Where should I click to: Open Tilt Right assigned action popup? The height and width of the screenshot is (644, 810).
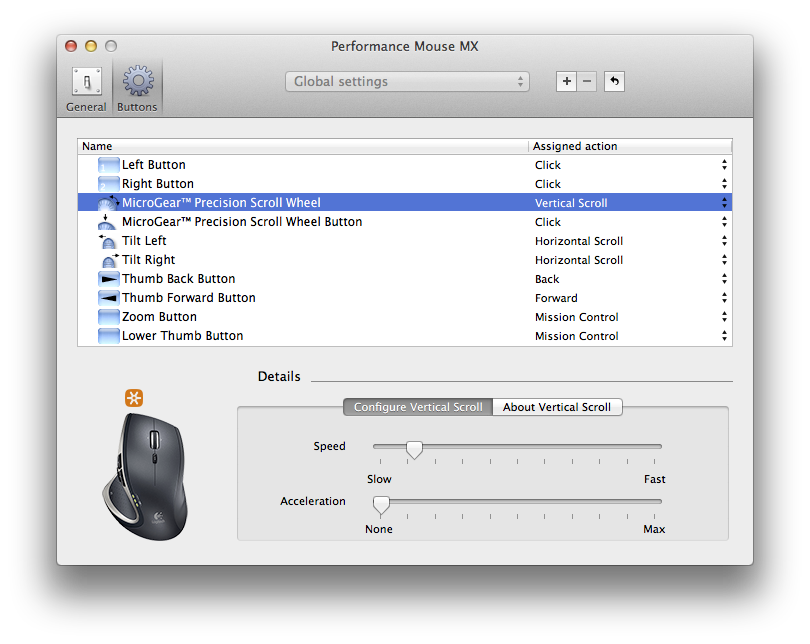coord(724,260)
